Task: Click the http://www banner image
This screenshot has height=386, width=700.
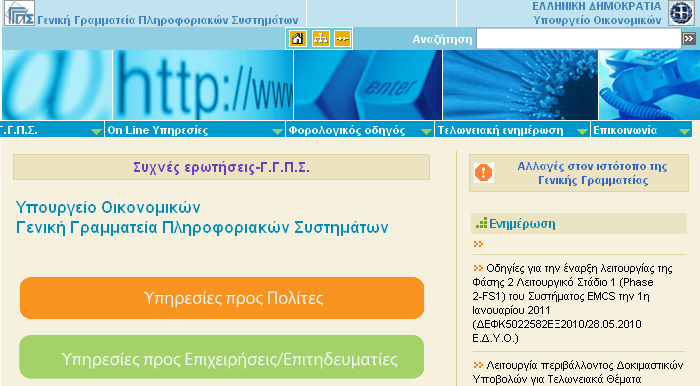Action: [x=203, y=85]
